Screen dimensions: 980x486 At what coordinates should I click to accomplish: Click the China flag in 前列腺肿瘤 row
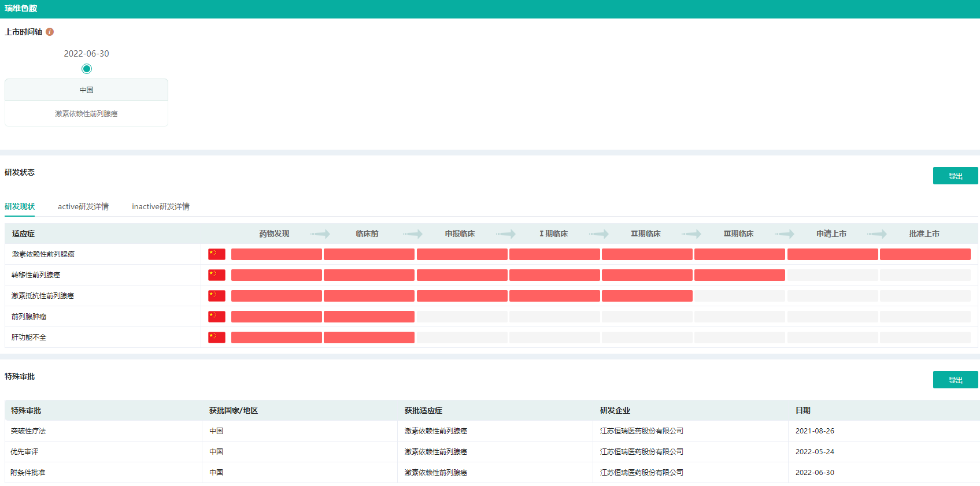(x=217, y=317)
